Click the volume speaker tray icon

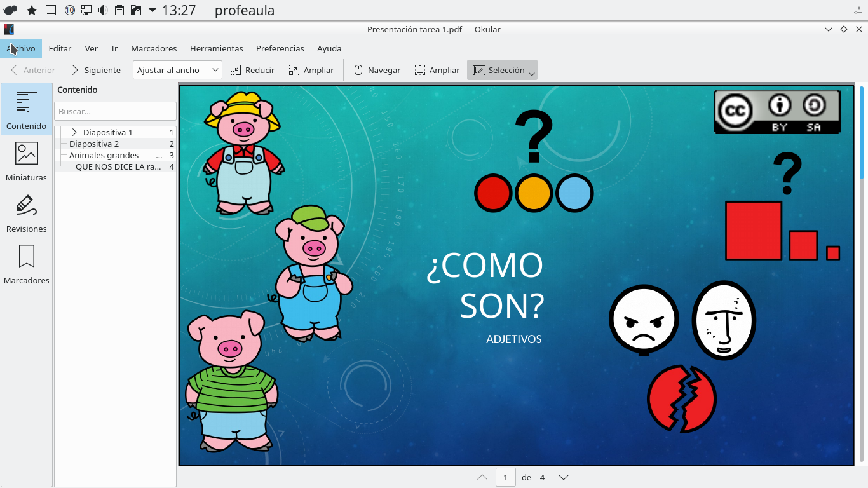pos(102,10)
